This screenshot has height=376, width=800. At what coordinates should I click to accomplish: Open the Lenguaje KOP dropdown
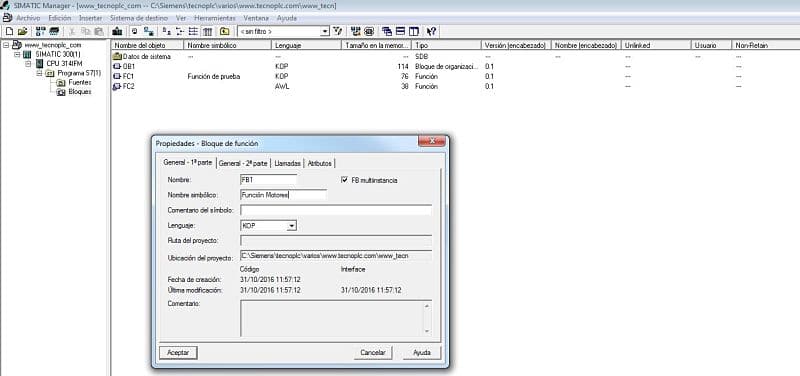291,225
